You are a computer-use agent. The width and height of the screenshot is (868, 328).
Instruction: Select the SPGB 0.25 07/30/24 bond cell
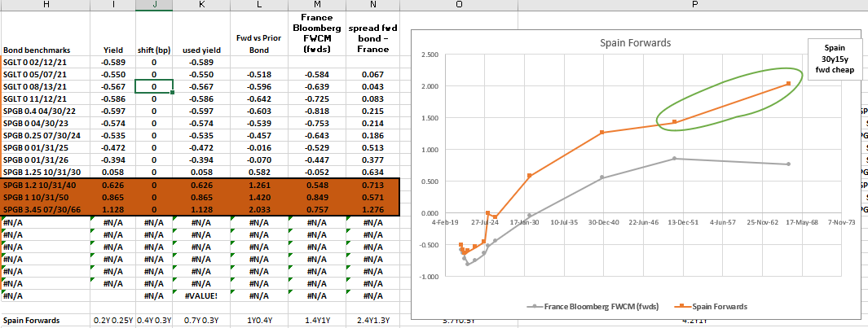point(46,135)
